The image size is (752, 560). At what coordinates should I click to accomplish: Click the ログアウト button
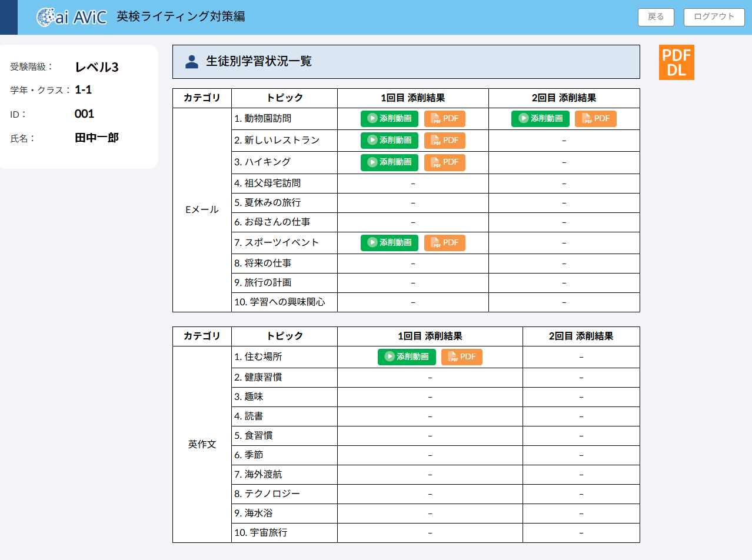point(714,17)
